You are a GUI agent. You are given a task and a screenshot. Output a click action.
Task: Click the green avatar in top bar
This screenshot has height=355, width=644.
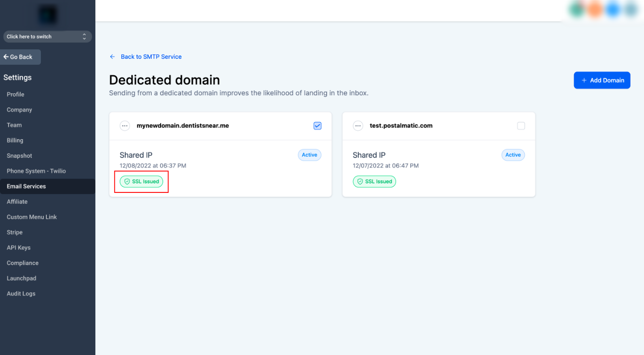click(577, 10)
